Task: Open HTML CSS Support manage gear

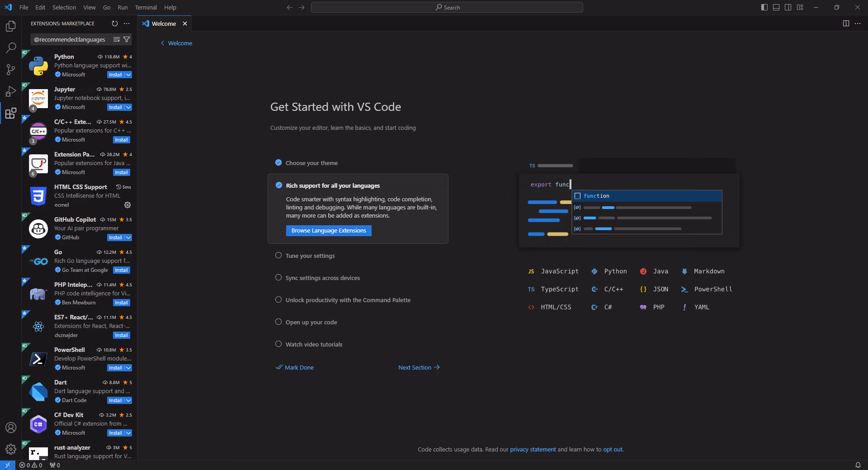Action: [127, 205]
